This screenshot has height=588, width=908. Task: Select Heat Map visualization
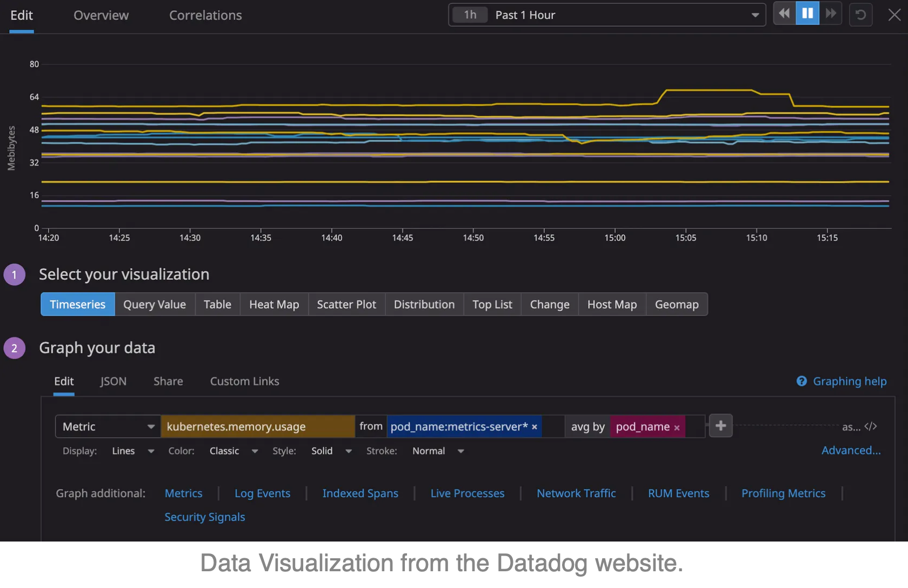274,304
